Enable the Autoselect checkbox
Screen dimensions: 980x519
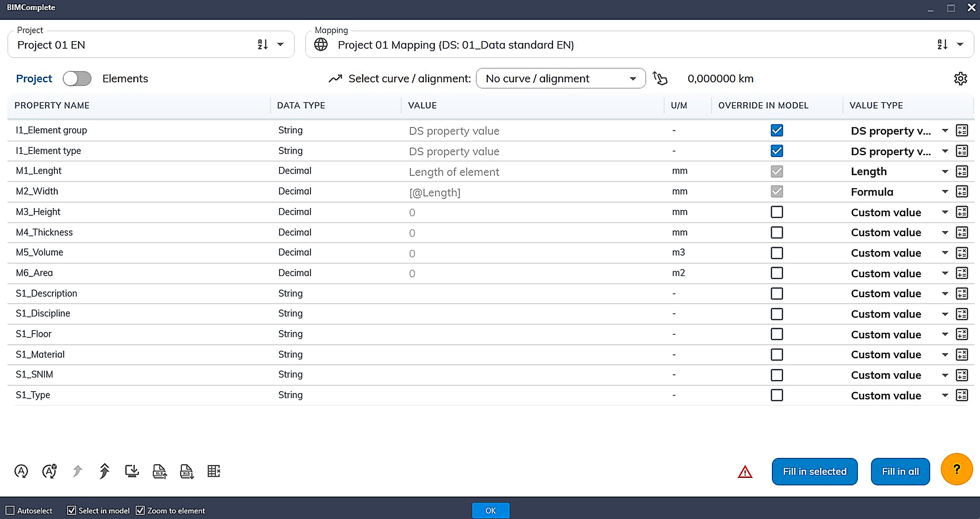[x=10, y=510]
